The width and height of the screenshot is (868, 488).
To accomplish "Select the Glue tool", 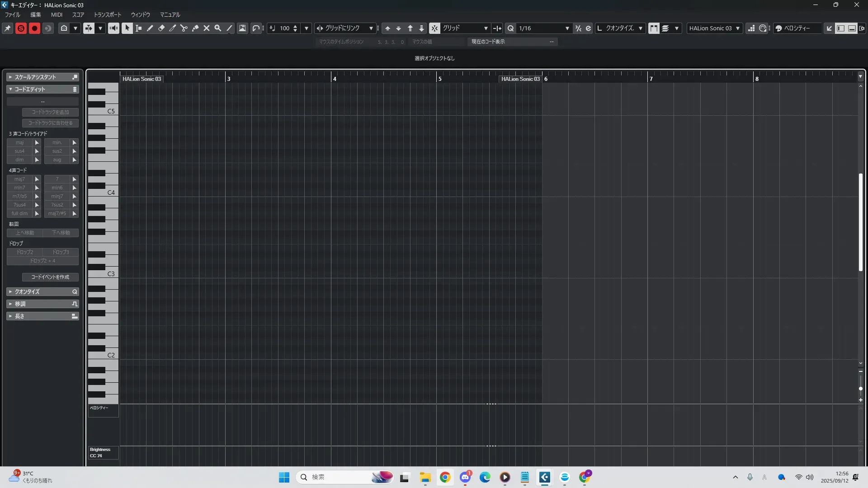I will coord(195,28).
